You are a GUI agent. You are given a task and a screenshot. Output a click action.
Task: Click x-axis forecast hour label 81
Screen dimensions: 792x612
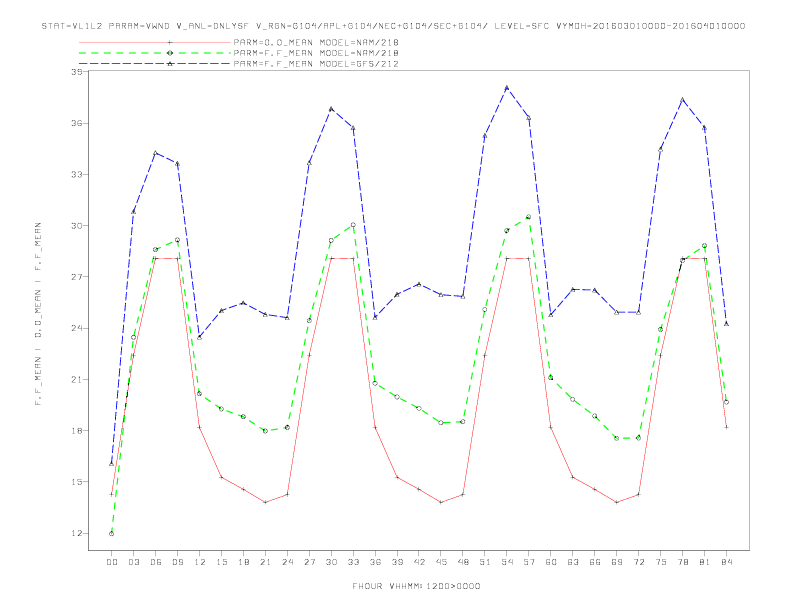(x=705, y=562)
